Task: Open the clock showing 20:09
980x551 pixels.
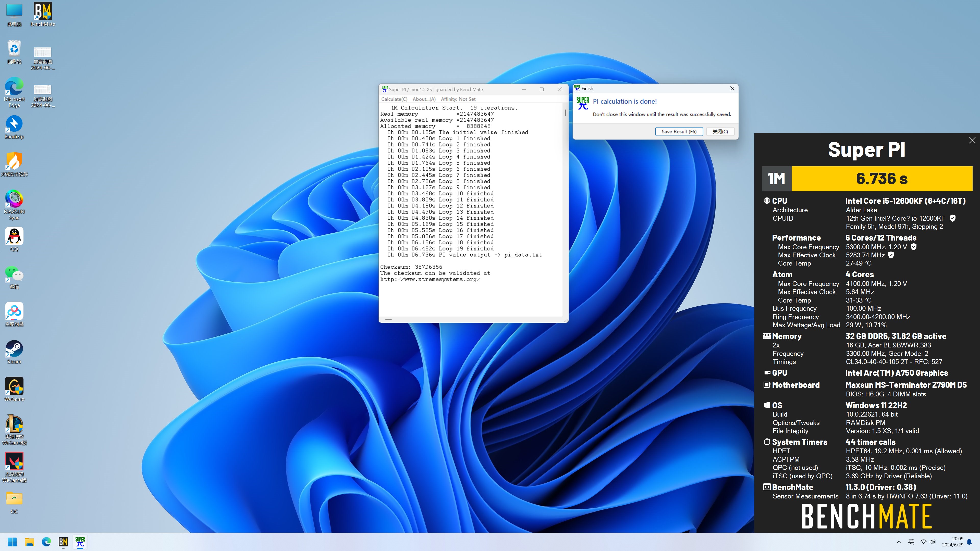Action: [952, 542]
